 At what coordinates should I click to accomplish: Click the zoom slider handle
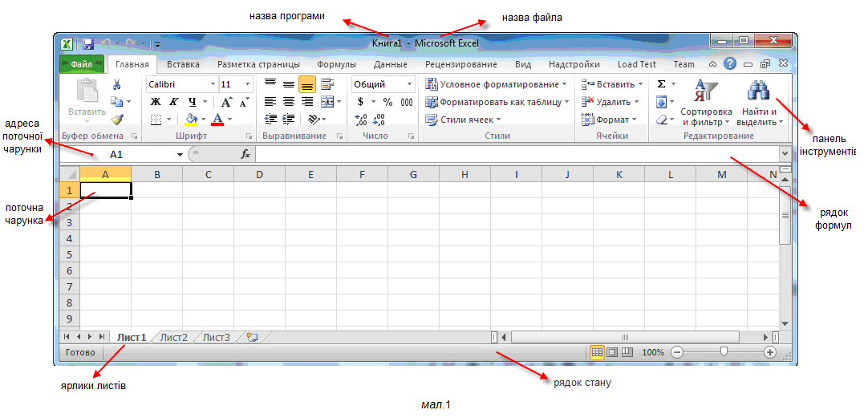(x=724, y=351)
